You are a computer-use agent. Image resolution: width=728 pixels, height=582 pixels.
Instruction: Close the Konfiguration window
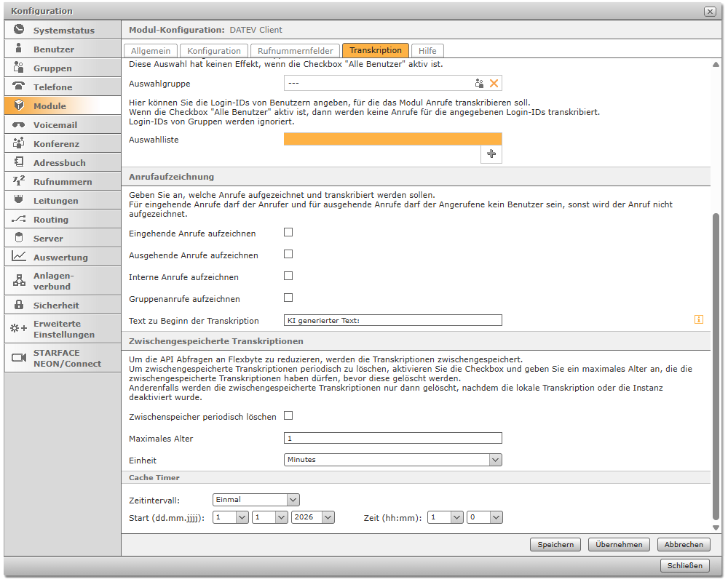[710, 12]
